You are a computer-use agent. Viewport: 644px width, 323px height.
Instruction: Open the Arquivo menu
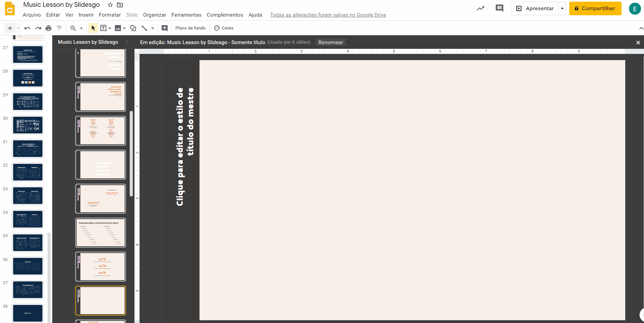[32, 15]
